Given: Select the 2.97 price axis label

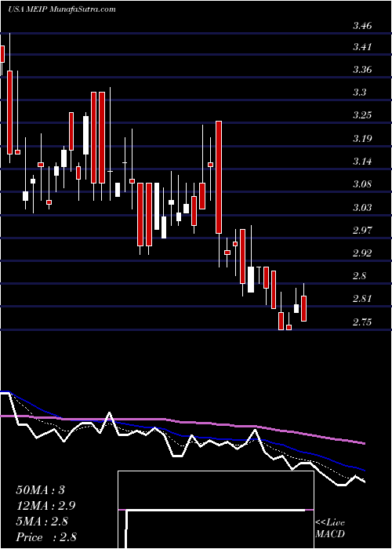Looking at the screenshot, I should (x=362, y=231).
